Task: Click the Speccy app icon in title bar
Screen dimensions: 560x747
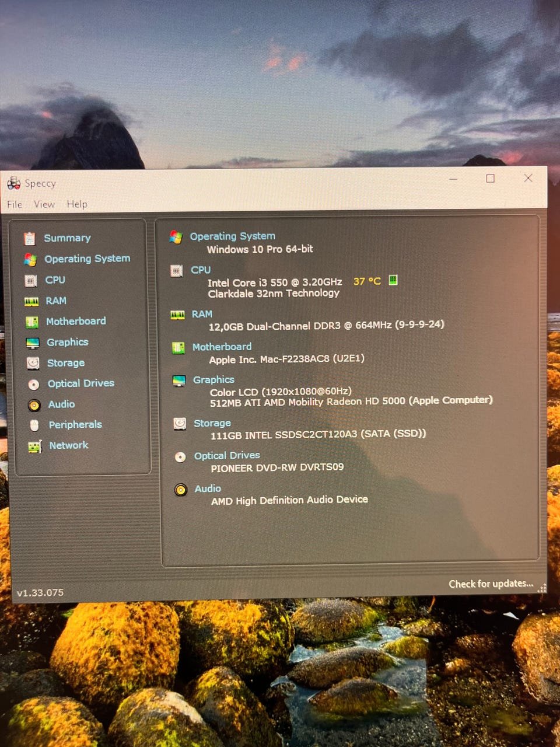Action: pos(13,183)
